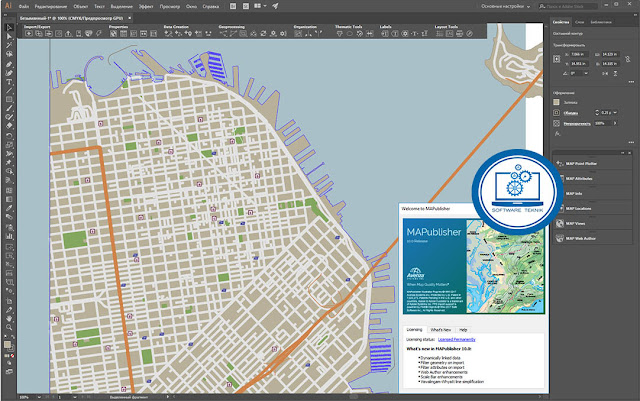The width and height of the screenshot is (640, 401).
Task: Select the Rectangle tool in toolbox
Action: point(9,99)
